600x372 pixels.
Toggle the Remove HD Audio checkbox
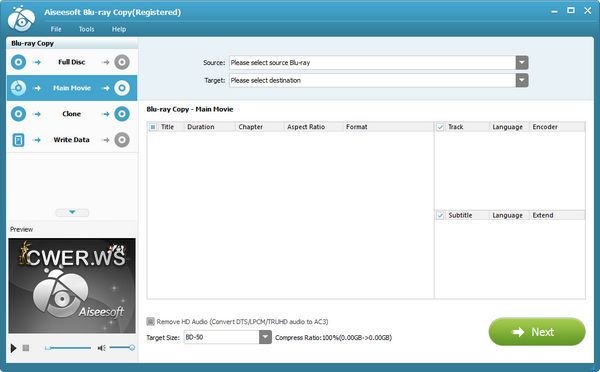tap(151, 321)
